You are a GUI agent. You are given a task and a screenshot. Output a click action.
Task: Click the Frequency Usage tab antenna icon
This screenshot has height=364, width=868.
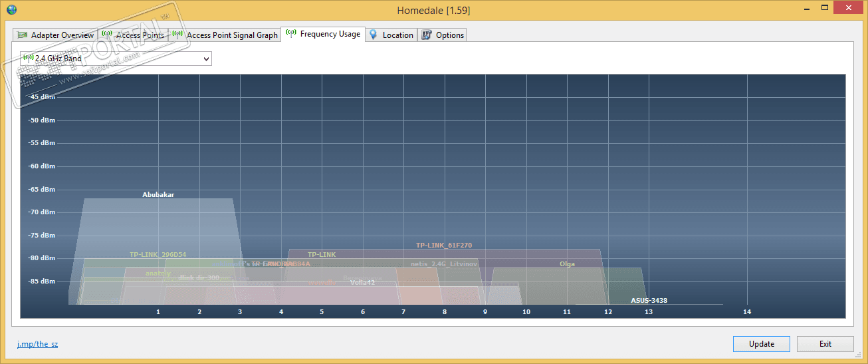click(291, 33)
